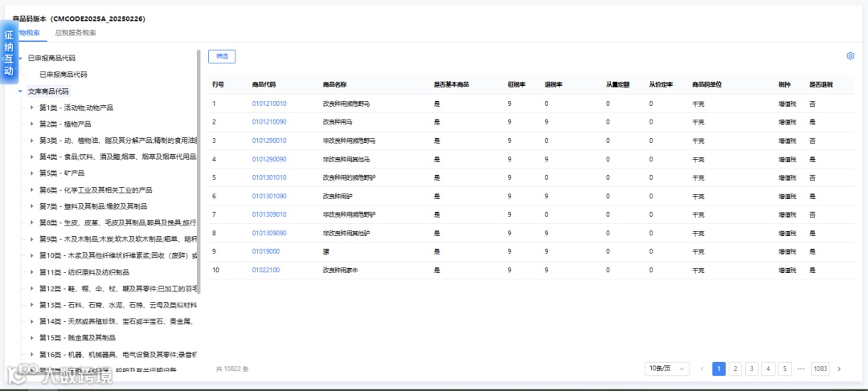868x391 pixels.
Task: Click product name 改良种用马 cell
Action: (338, 122)
